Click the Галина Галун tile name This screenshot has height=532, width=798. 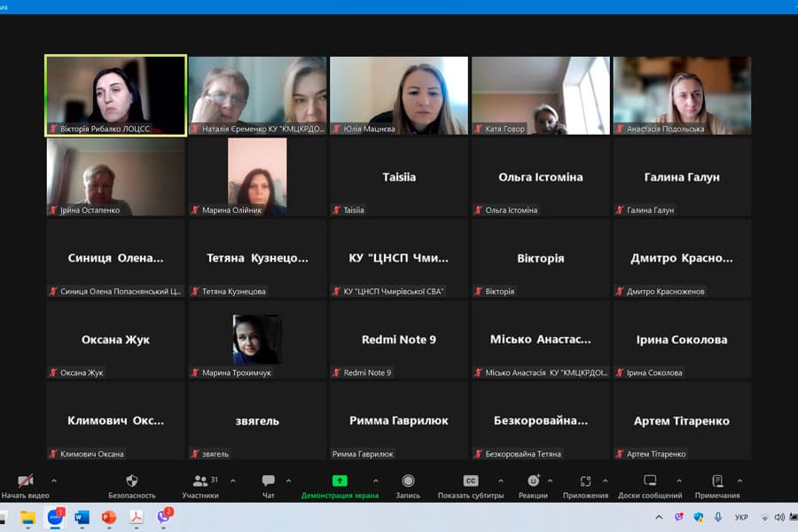(x=682, y=177)
